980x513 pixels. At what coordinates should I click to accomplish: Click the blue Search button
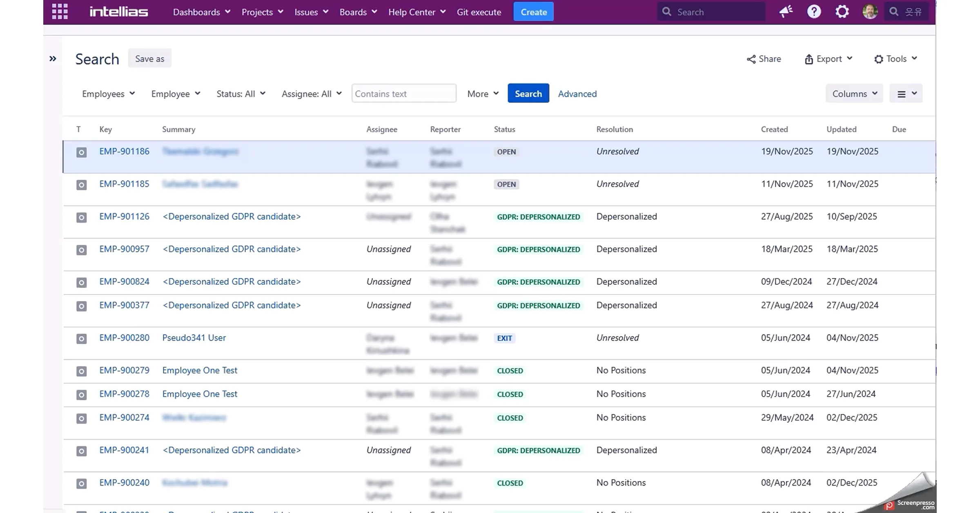[x=528, y=94]
